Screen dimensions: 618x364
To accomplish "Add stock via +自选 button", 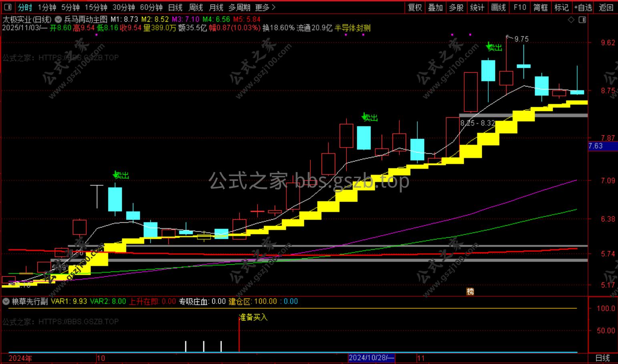I will pyautogui.click(x=583, y=7).
